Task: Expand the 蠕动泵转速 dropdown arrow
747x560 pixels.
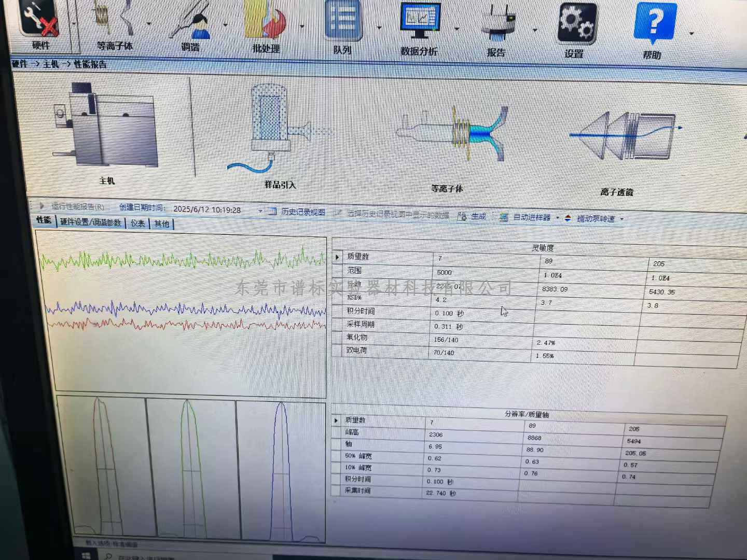Action: coord(622,219)
